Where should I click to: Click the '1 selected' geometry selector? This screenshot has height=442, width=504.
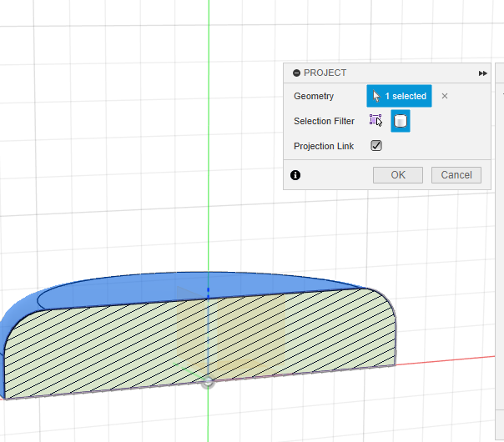click(399, 96)
